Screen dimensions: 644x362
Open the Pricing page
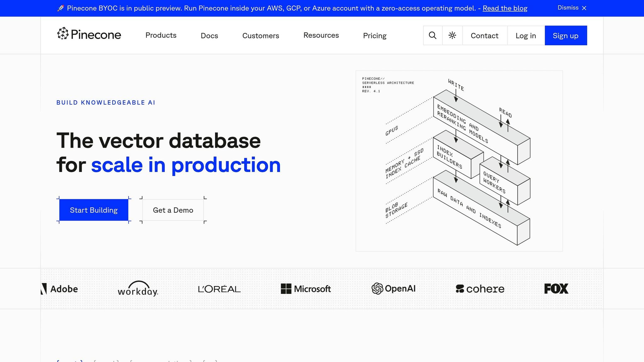click(375, 36)
